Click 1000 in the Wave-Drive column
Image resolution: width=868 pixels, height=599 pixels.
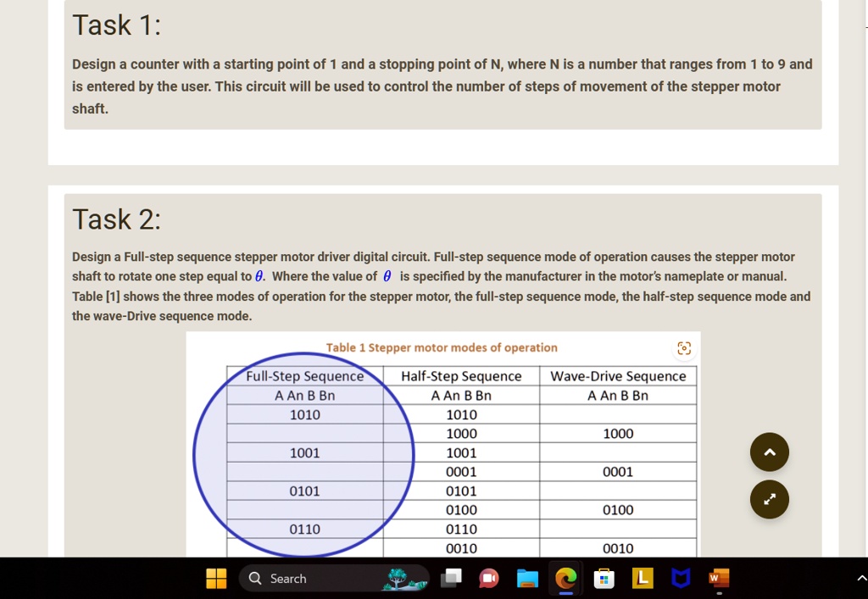pyautogui.click(x=618, y=434)
